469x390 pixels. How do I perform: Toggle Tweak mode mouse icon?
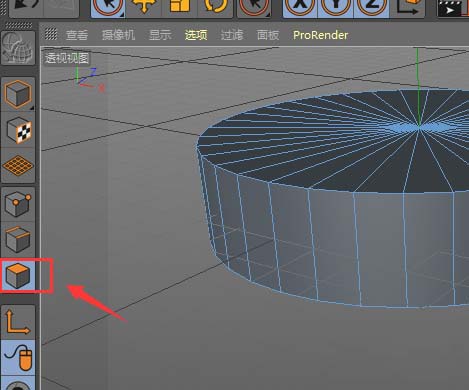(18, 358)
